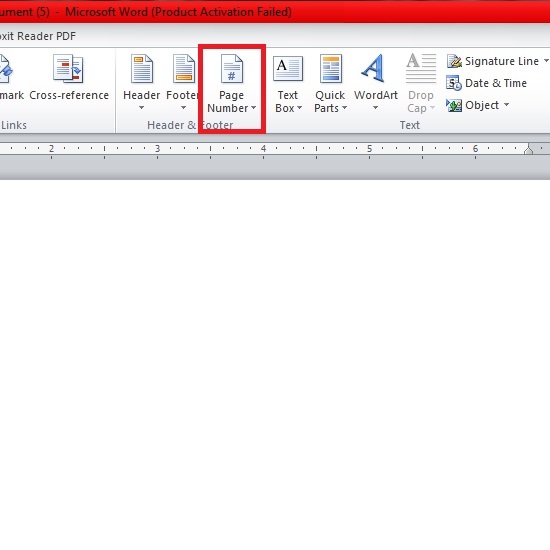
Task: Click the Drop Cap icon
Action: (x=421, y=68)
